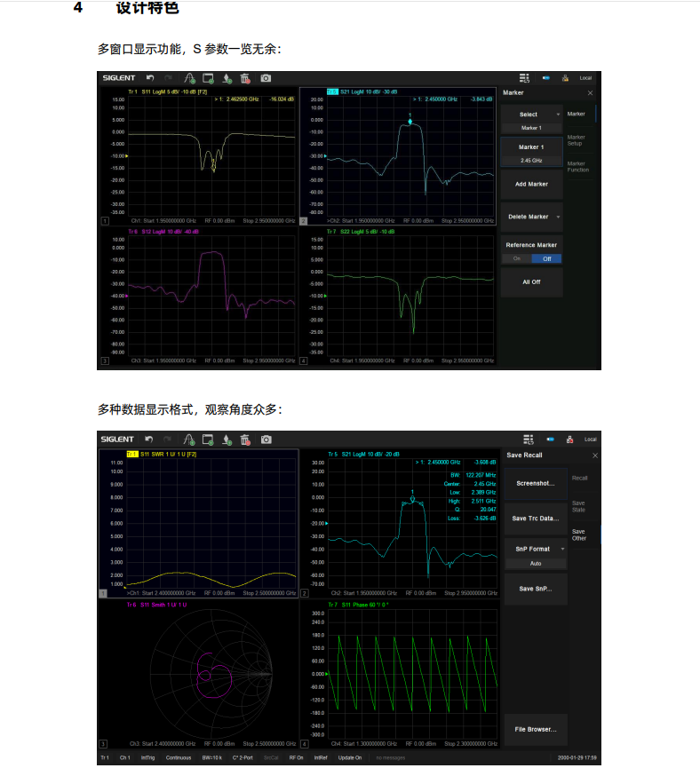The width and height of the screenshot is (700, 776).
Task: Click the Marker 1 2.45 GHz value field
Action: [x=532, y=160]
